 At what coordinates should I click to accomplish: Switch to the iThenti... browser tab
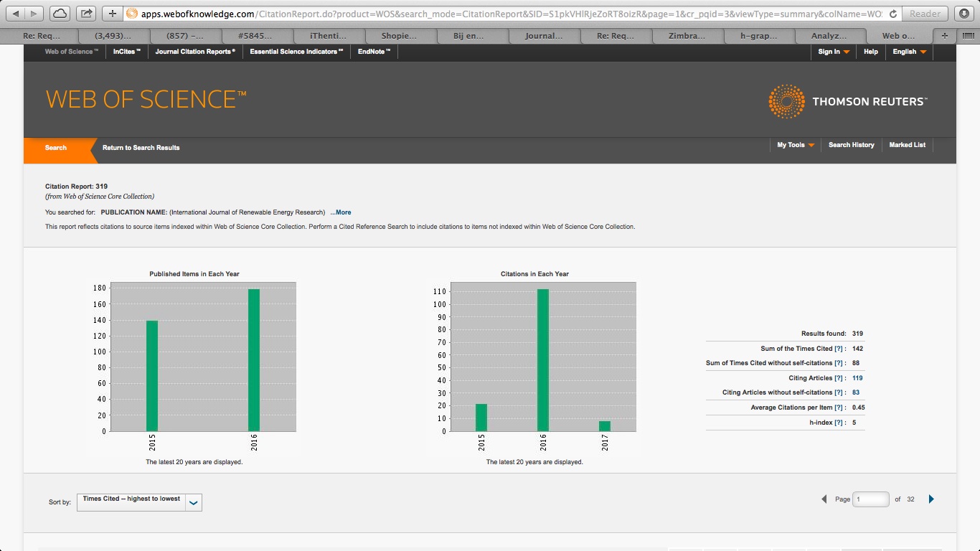pos(329,35)
